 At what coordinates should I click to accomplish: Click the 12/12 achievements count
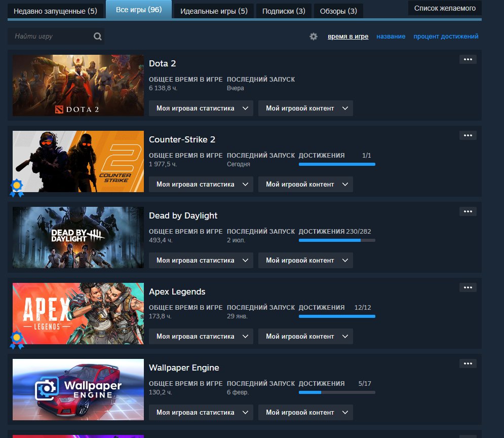coord(363,307)
